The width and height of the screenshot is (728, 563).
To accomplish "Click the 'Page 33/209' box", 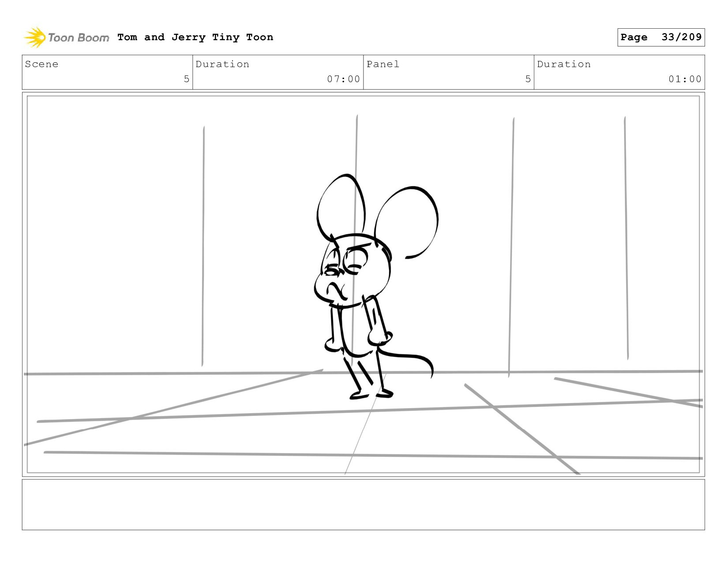I will click(x=661, y=37).
